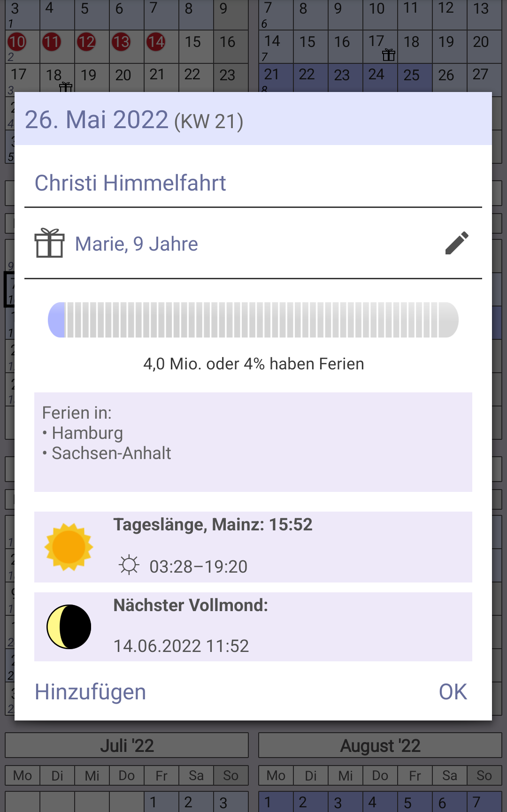
Task: Tap the Nächster Vollmond info panel
Action: [x=253, y=627]
